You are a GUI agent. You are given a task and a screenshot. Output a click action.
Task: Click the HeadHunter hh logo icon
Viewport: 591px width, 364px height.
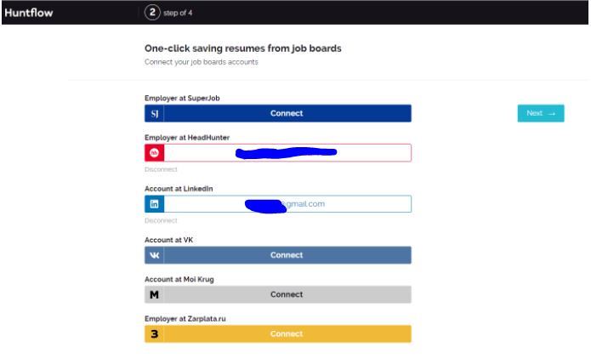[x=155, y=152]
